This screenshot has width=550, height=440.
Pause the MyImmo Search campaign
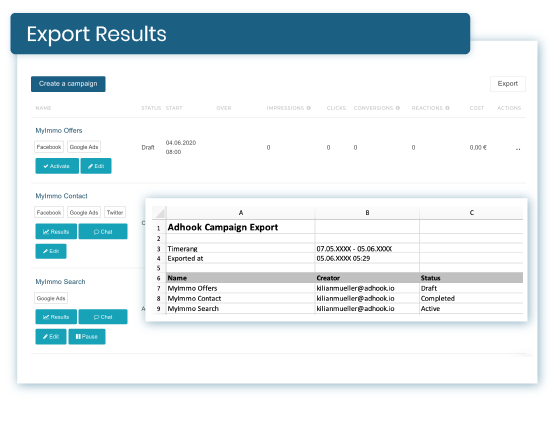(x=87, y=337)
